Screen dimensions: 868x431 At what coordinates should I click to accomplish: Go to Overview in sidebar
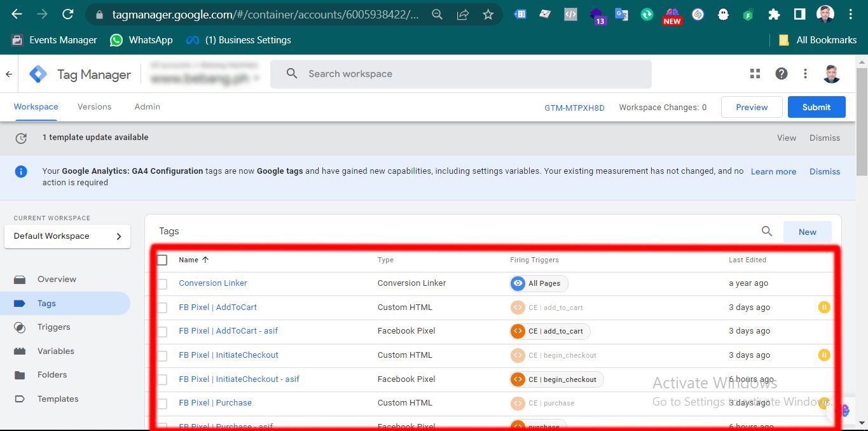coord(57,279)
